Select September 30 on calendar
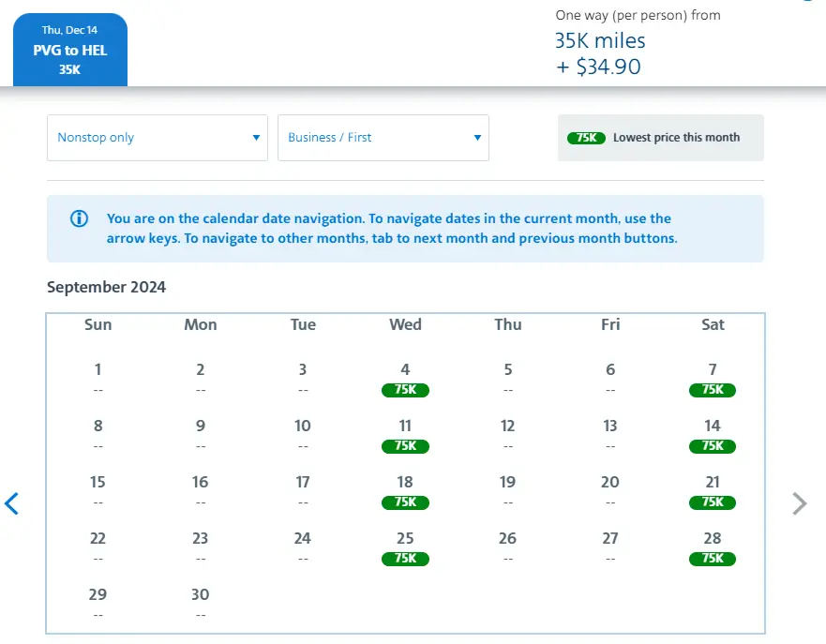This screenshot has width=826, height=644. tap(200, 603)
